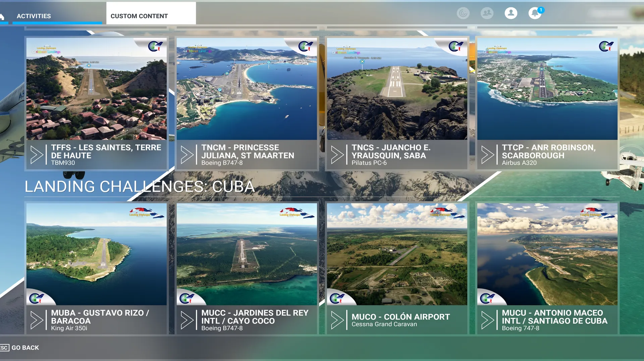Click the TFFS - Les Saintes, Terre de Haute title

[x=106, y=152]
